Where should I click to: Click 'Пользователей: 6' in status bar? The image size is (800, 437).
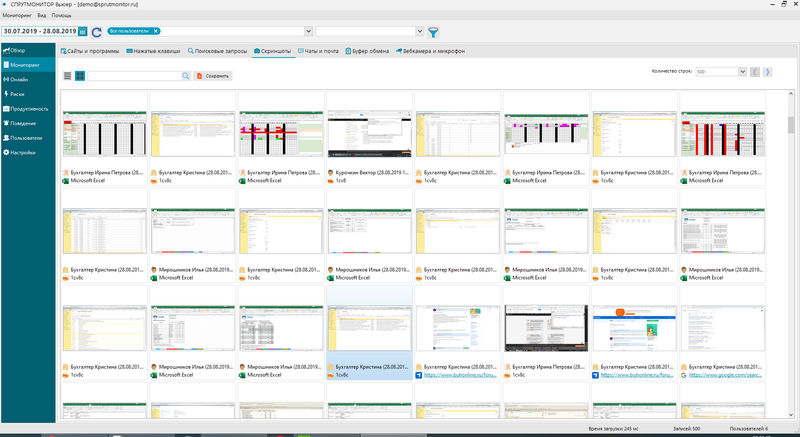coord(748,429)
